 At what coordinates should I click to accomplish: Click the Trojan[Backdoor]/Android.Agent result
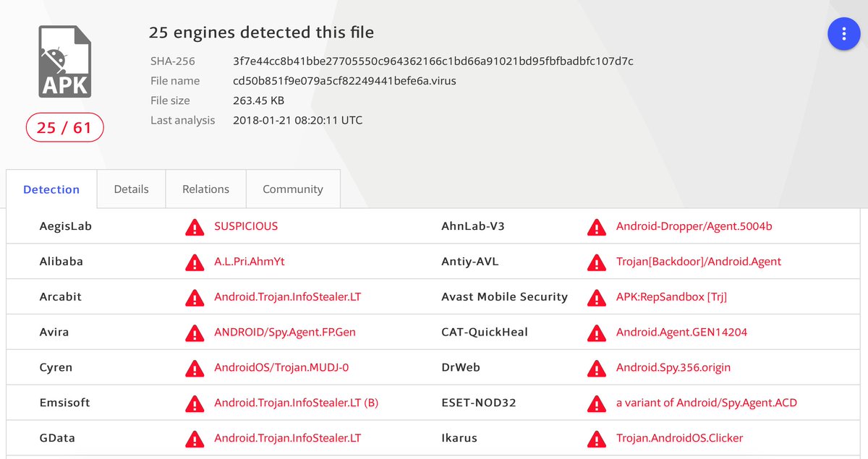pyautogui.click(x=699, y=262)
